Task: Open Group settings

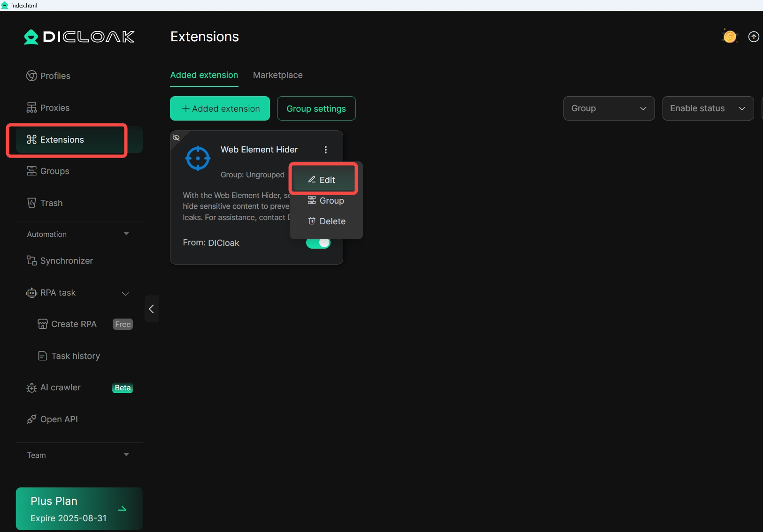Action: 316,108
